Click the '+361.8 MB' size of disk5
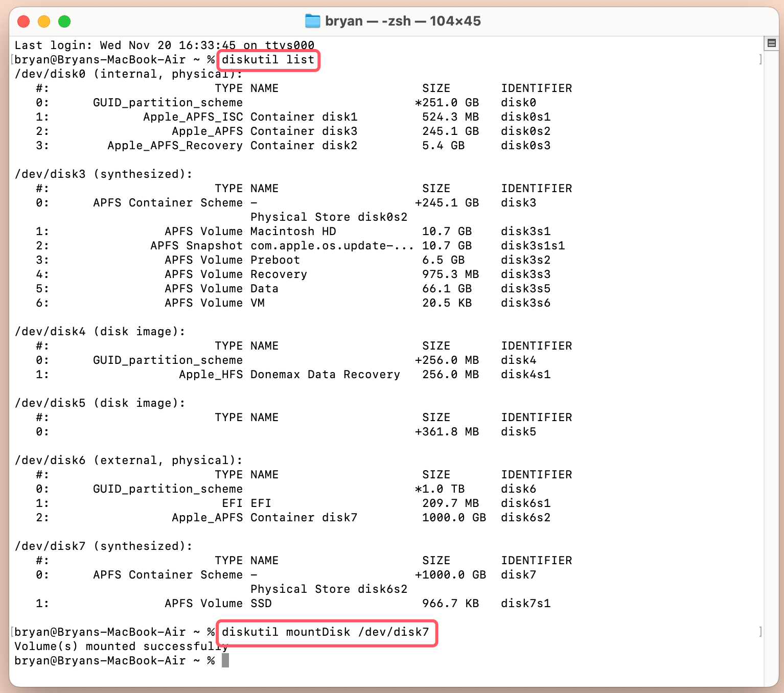Viewport: 784px width, 693px height. [447, 432]
